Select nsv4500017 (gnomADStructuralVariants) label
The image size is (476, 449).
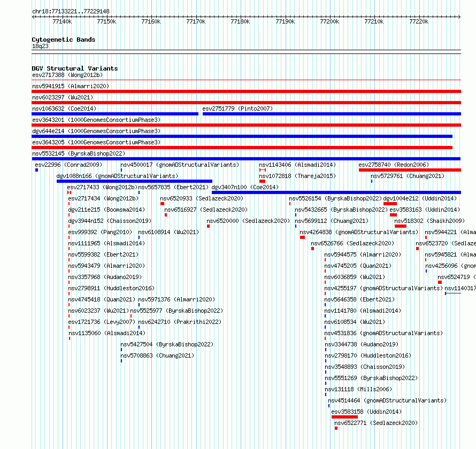click(180, 165)
